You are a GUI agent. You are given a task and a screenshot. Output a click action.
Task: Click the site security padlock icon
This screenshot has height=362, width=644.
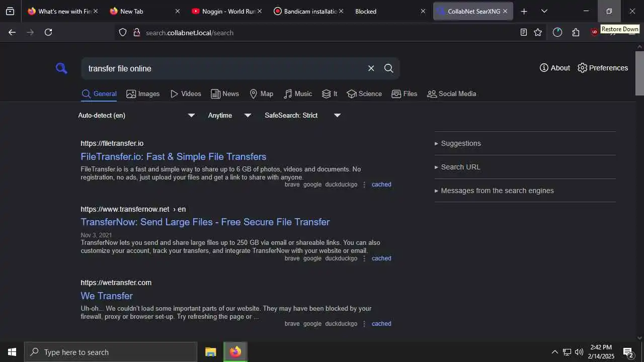coord(136,32)
